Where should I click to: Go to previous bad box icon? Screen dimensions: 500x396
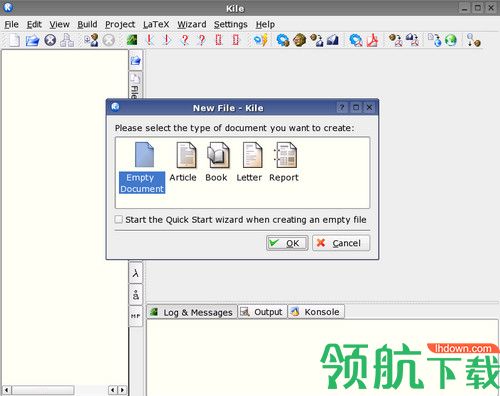point(219,40)
